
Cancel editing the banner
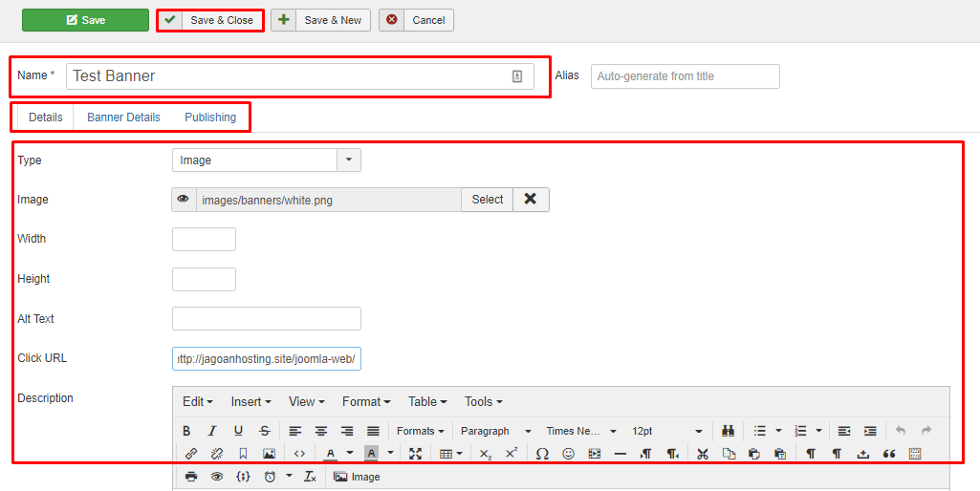(x=416, y=20)
